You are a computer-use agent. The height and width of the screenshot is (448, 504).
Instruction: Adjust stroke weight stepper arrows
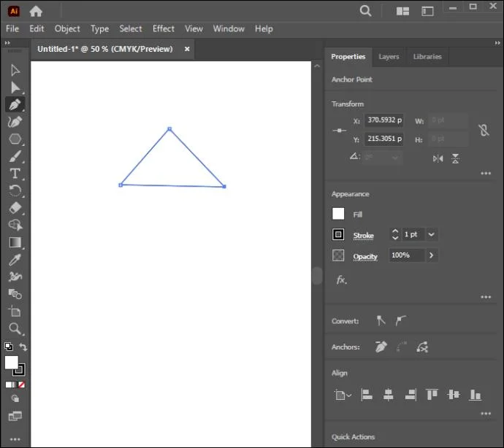(395, 234)
